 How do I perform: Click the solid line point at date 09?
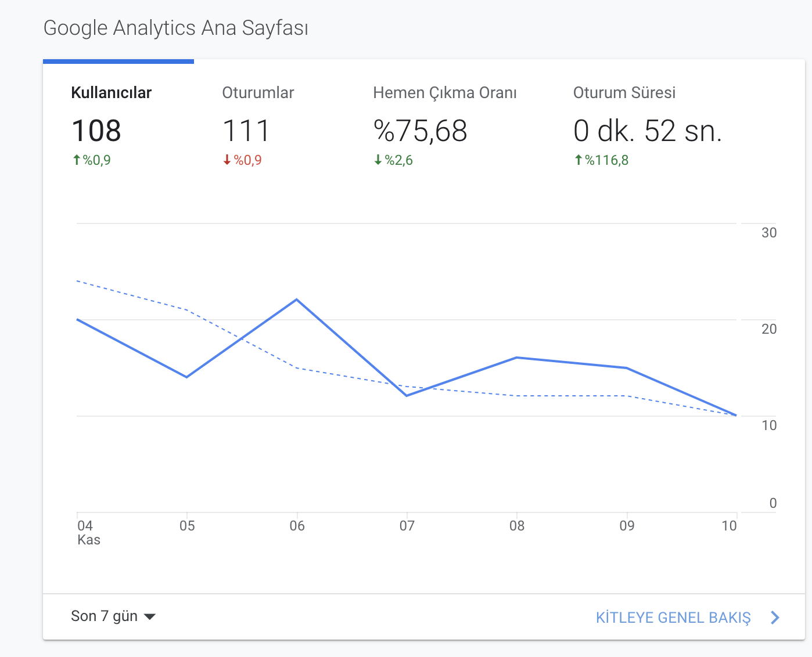(x=627, y=368)
